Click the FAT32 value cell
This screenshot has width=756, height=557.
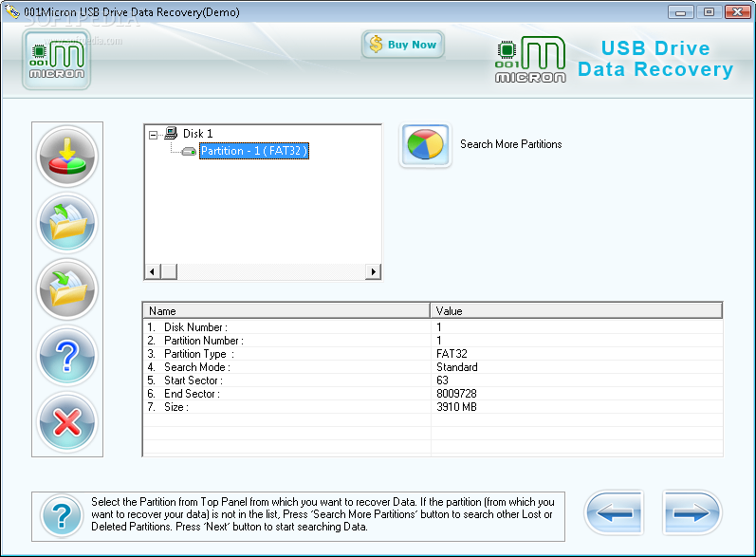coord(452,354)
